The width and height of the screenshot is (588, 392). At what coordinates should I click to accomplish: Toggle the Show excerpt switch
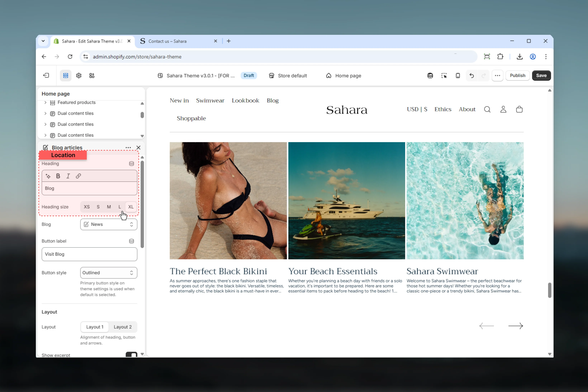[131, 355]
